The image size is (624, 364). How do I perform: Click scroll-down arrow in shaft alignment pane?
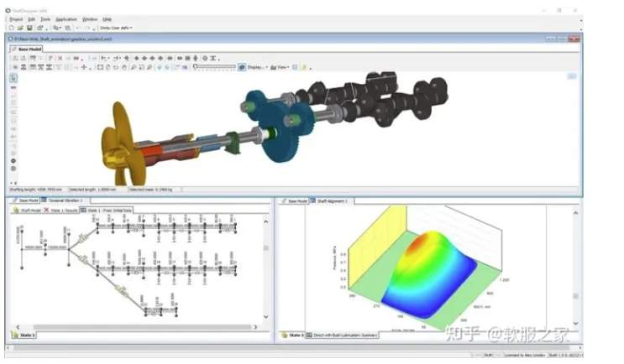[575, 323]
